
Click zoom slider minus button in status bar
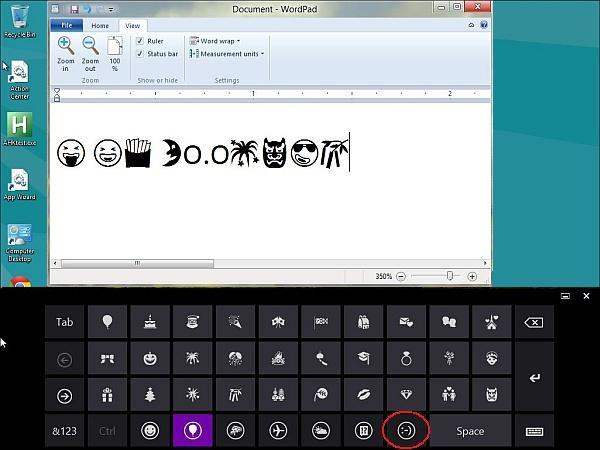(x=401, y=276)
